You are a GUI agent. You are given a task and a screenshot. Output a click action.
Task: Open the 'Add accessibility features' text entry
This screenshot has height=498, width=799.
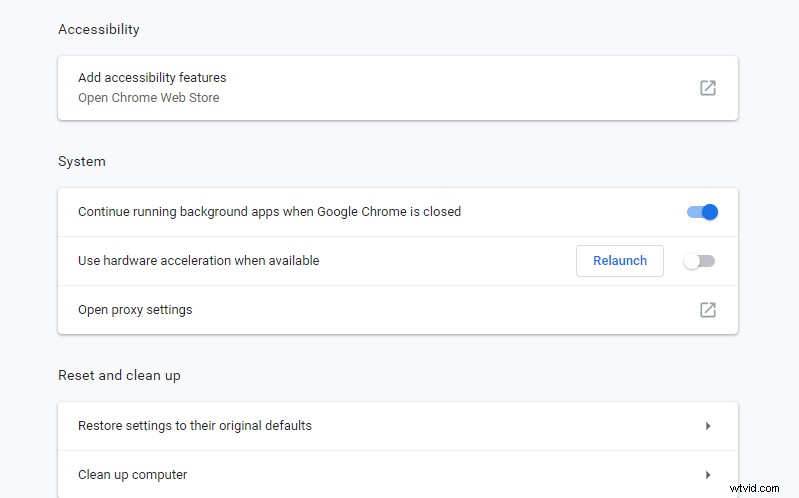point(152,77)
